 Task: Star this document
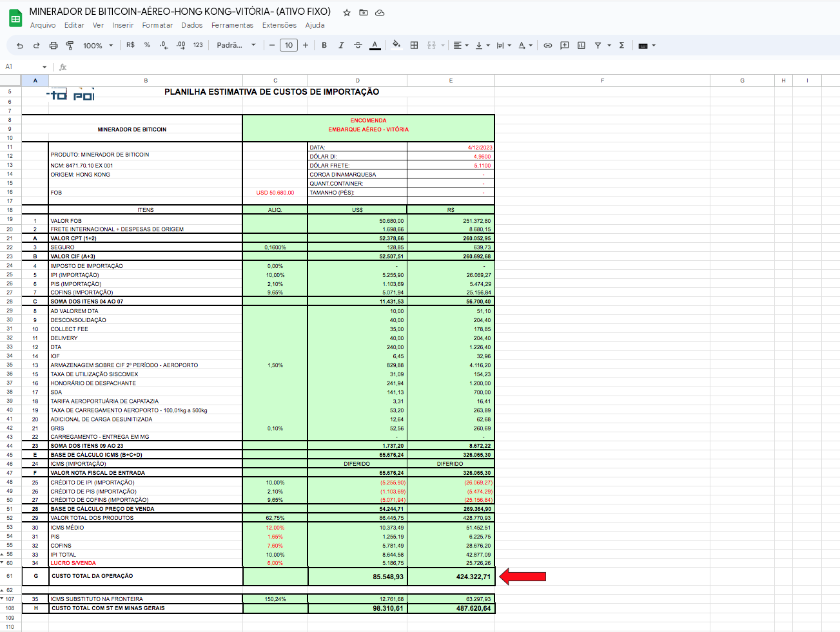347,12
